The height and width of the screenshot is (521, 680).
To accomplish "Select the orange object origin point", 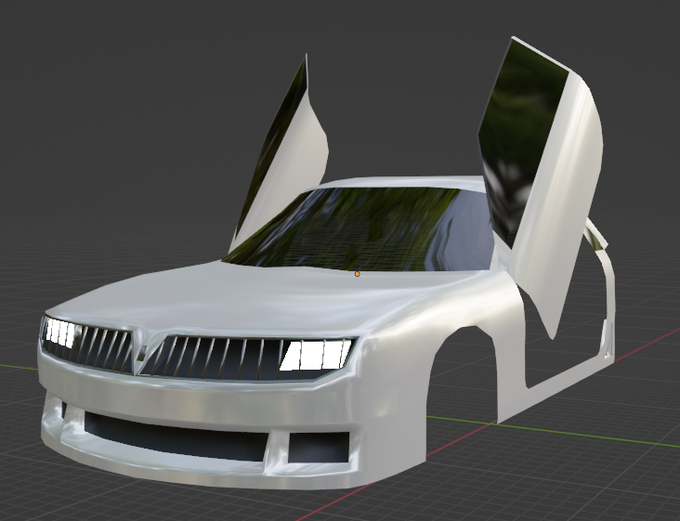I will pos(357,274).
